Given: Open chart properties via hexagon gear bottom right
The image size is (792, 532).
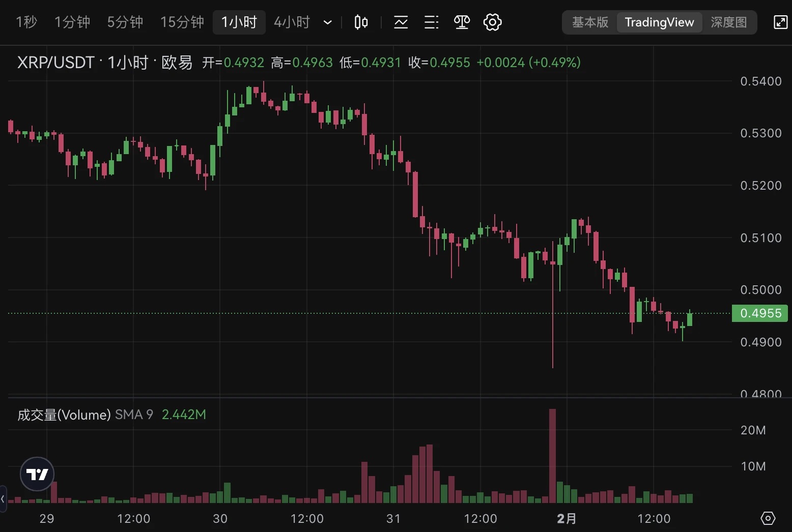Looking at the screenshot, I should 768,518.
